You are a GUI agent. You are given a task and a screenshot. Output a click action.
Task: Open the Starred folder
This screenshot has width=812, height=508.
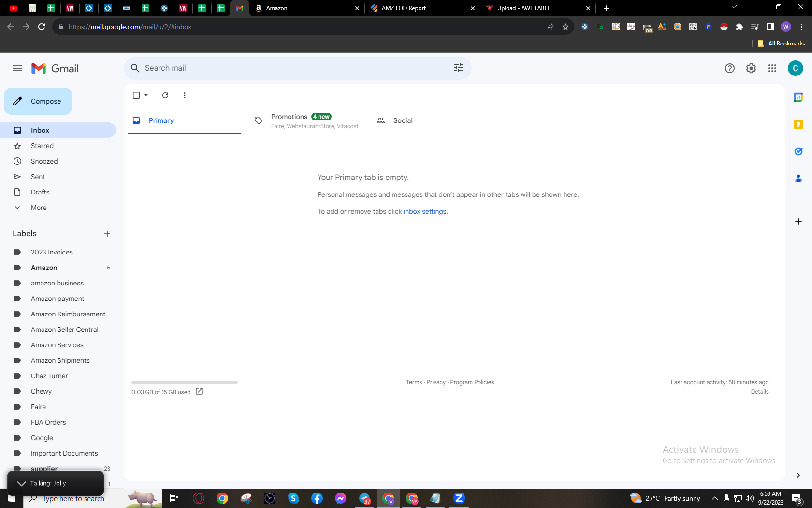pyautogui.click(x=58, y=146)
